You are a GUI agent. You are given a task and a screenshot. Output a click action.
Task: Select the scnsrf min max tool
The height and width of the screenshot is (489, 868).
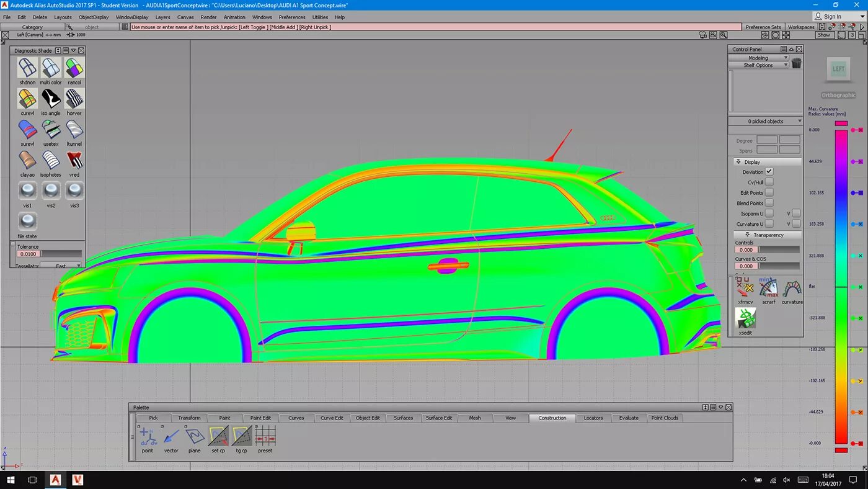pos(769,287)
